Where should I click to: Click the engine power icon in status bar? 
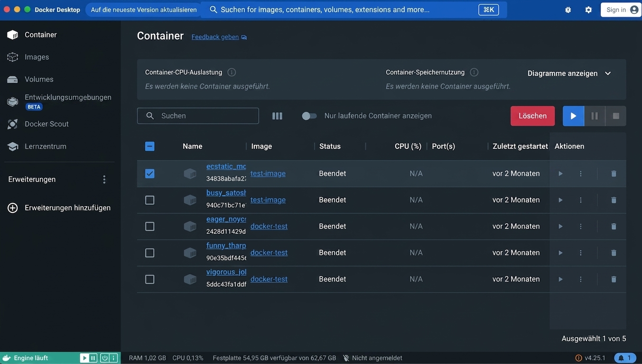tap(104, 358)
